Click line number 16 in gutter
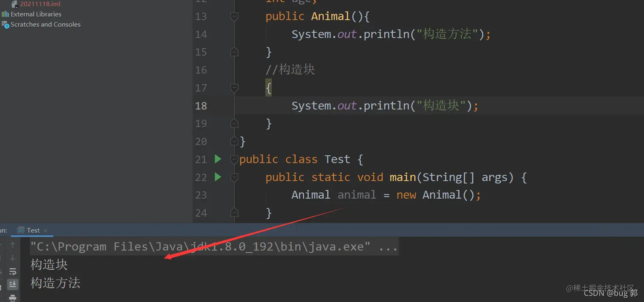644x302 pixels. [201, 70]
